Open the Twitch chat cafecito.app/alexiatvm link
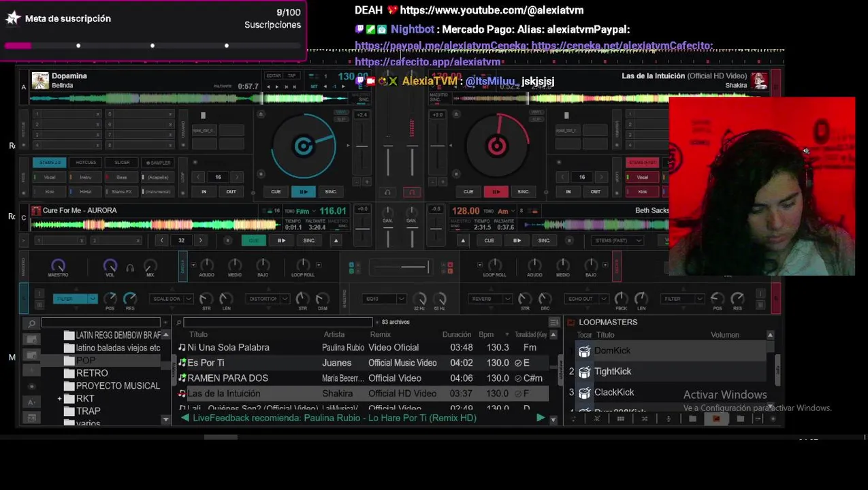 tap(428, 62)
